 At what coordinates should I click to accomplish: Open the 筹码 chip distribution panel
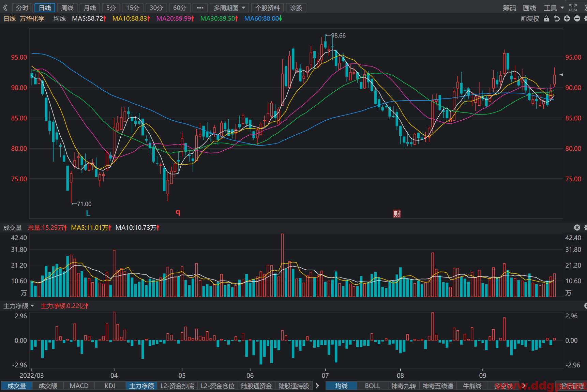[509, 8]
